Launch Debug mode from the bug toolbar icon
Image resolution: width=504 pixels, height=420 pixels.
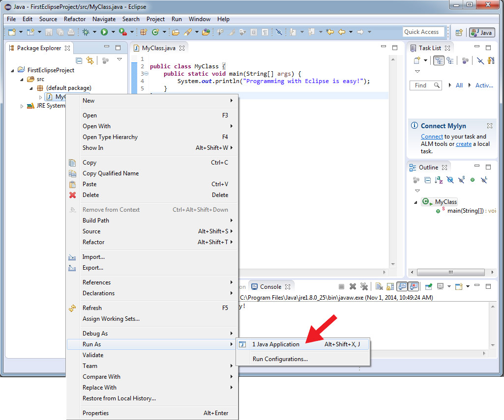[x=86, y=32]
